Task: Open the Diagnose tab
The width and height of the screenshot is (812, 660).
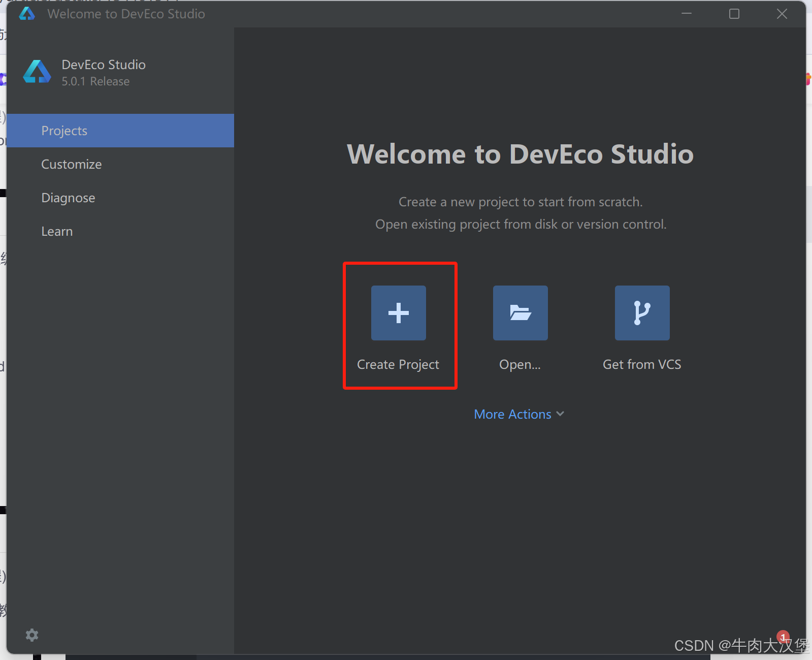Action: [x=120, y=198]
